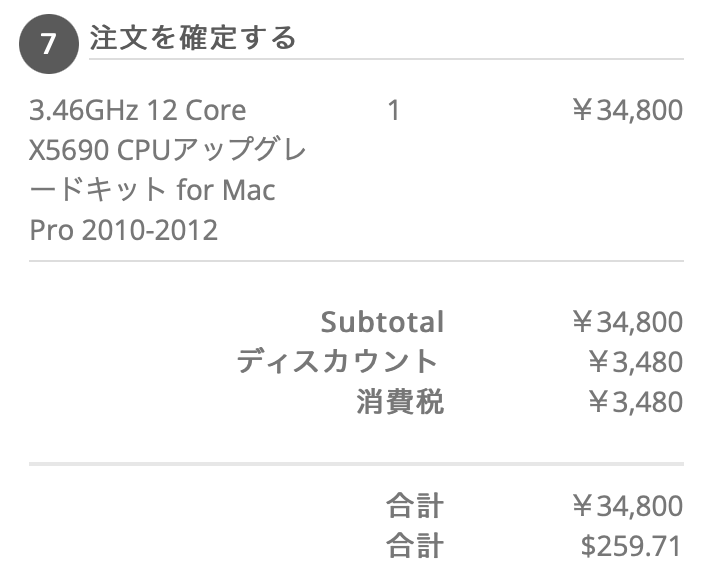
Task: Select the 合計 label beside yen total
Action: (415, 506)
